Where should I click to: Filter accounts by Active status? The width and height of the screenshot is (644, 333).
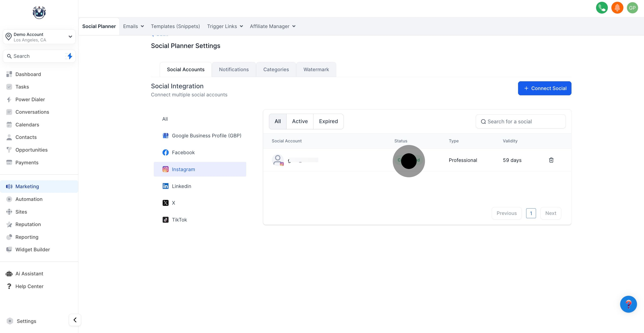click(x=300, y=121)
